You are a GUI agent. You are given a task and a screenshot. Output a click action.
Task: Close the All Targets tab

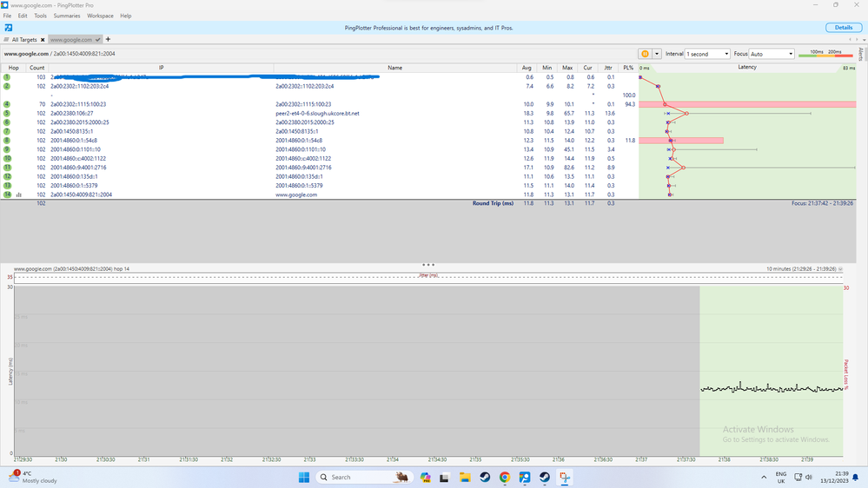point(43,40)
